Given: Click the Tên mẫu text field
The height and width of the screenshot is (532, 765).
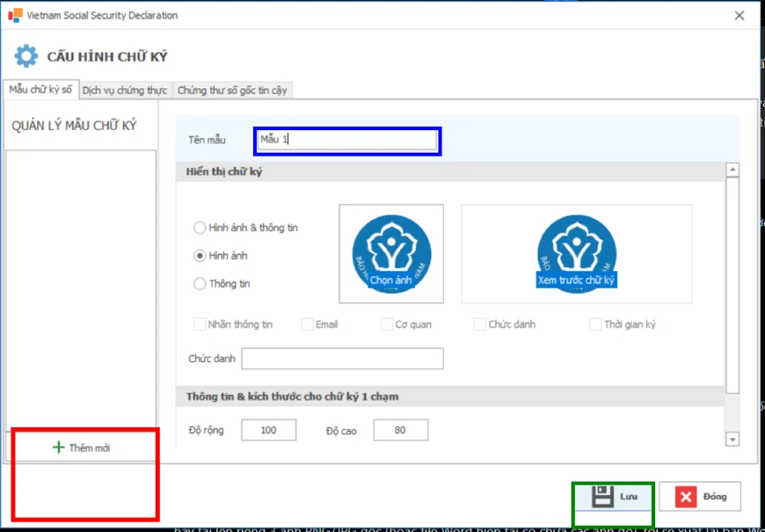Looking at the screenshot, I should click(346, 140).
